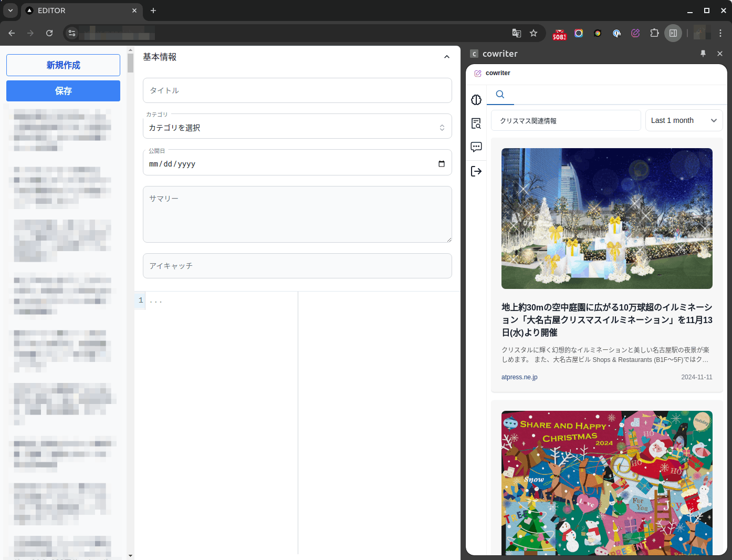Click the browser back arrow
Image resolution: width=732 pixels, height=560 pixels.
[x=12, y=33]
